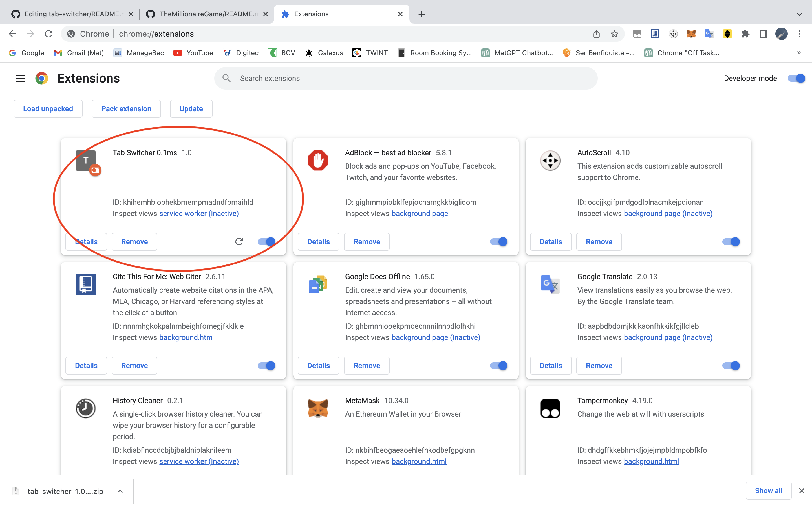Open the tab search chevron
The width and height of the screenshot is (812, 507).
pyautogui.click(x=800, y=14)
